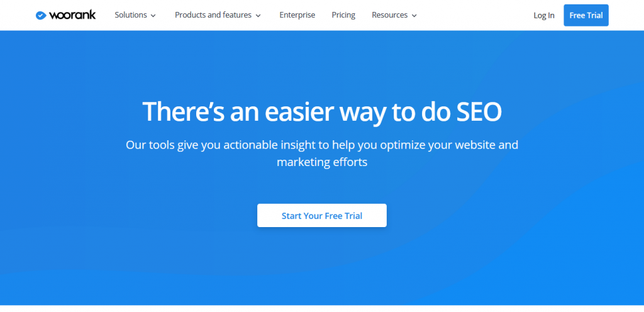Open the Pricing page link
Viewport: 644px width, 312px height.
click(343, 15)
